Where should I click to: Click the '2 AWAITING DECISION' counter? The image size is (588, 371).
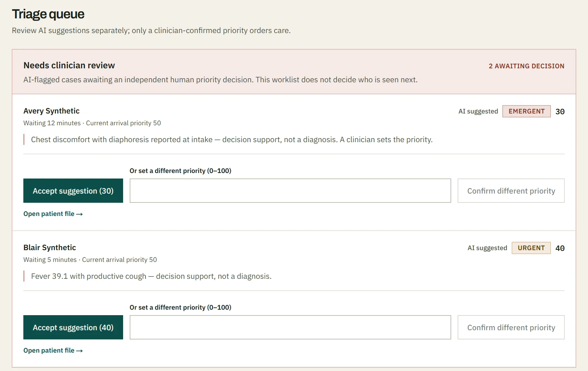(526, 66)
